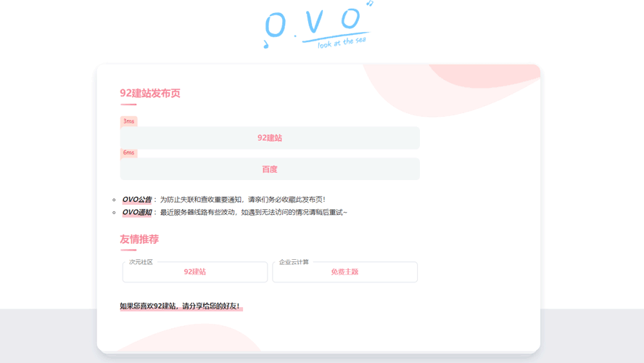Screen dimensions: 644x363
Task: Click the music note left of the logo
Action: tap(266, 45)
